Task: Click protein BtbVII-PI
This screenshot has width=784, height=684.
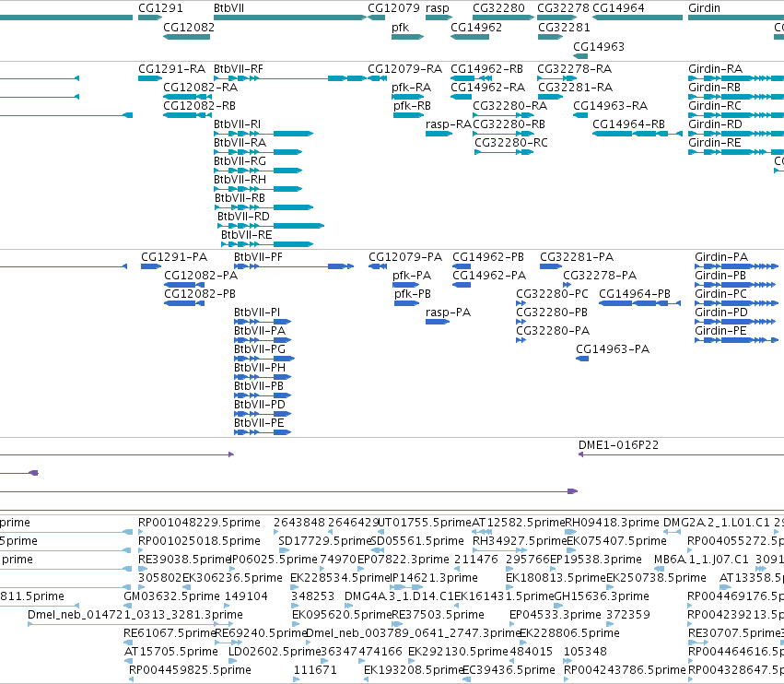Action: coord(263,322)
